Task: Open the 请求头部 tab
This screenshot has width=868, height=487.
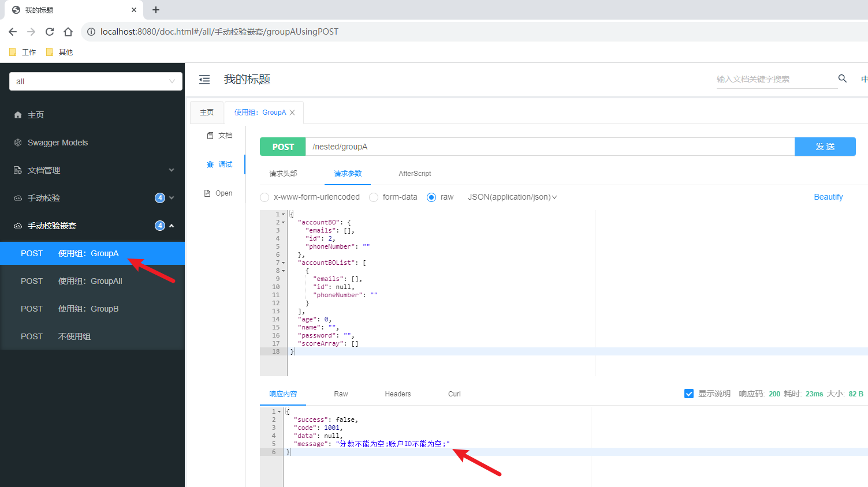Action: pos(283,174)
